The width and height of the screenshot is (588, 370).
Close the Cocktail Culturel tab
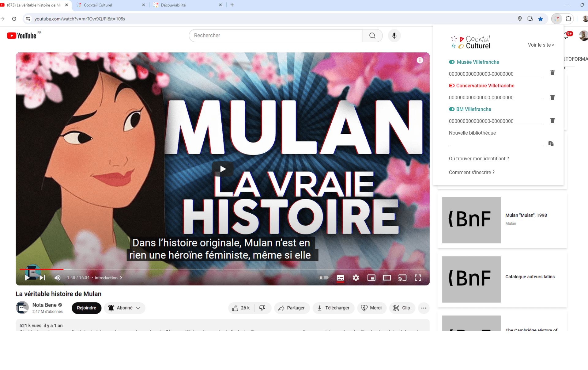tap(143, 5)
